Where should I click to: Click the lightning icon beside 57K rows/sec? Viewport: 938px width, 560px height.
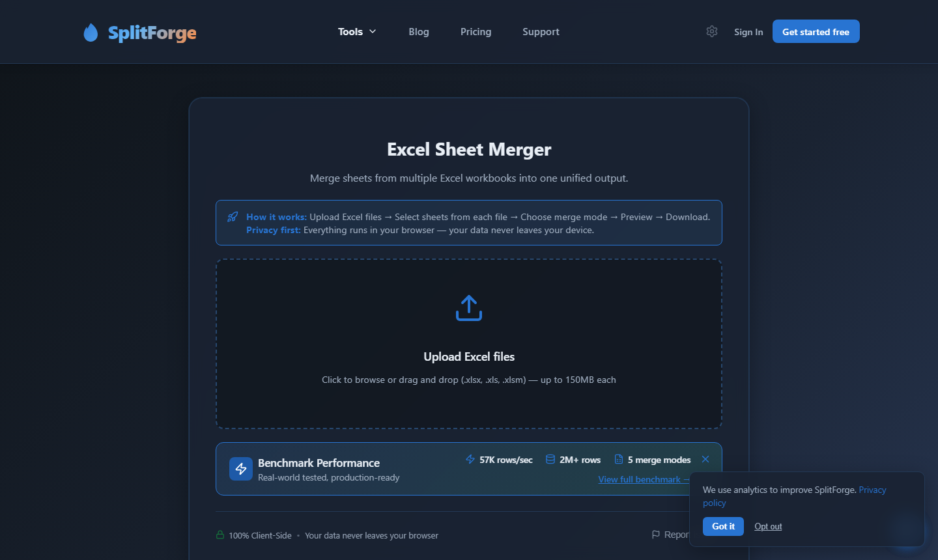[x=470, y=459]
